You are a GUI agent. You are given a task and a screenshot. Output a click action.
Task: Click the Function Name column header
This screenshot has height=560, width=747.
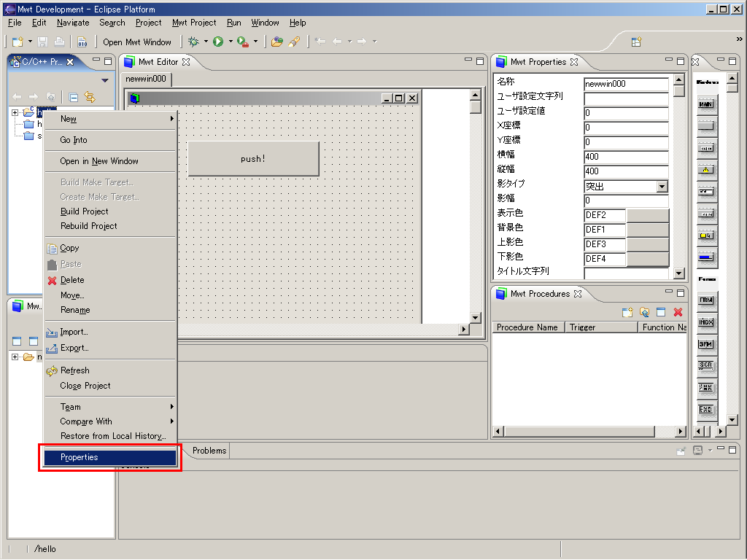point(663,327)
